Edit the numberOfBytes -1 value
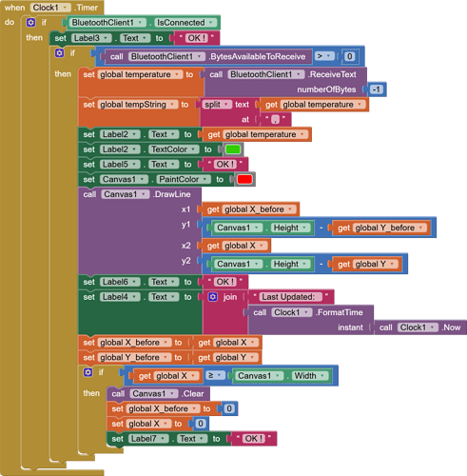This screenshot has width=467, height=476. pos(376,89)
